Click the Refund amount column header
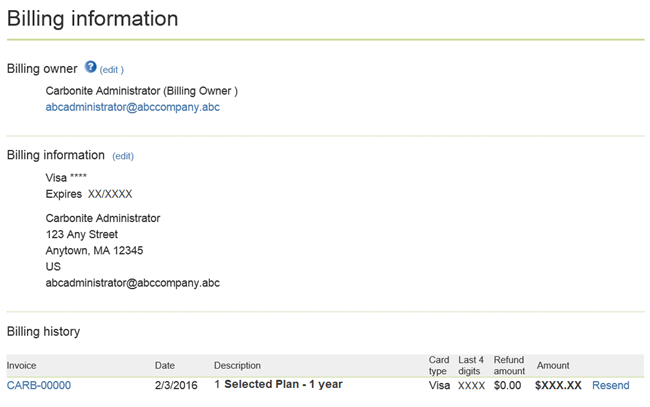Image resolution: width=650 pixels, height=407 pixels. click(509, 365)
